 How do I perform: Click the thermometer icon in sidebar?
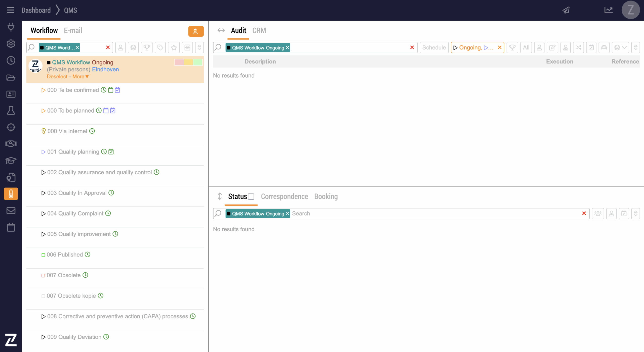11,194
